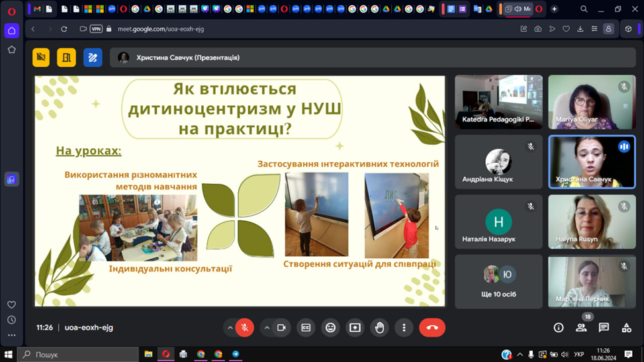644x362 pixels.
Task: Expand the audio settings chevron
Action: tap(230, 328)
